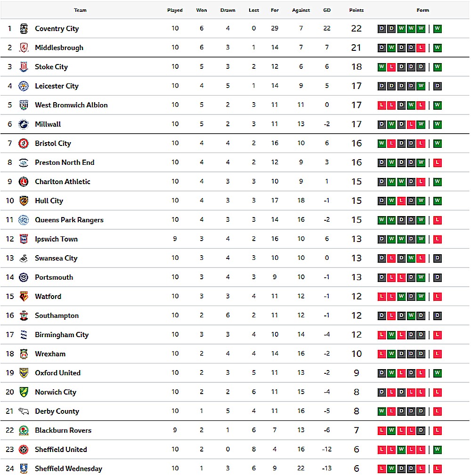Click the Watford club crest icon
Screen dimensions: 471x476
pyautogui.click(x=24, y=297)
